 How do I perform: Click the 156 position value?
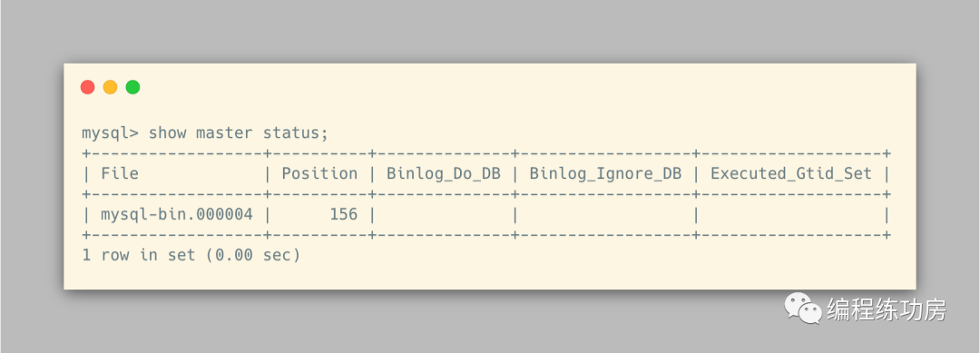[343, 215]
